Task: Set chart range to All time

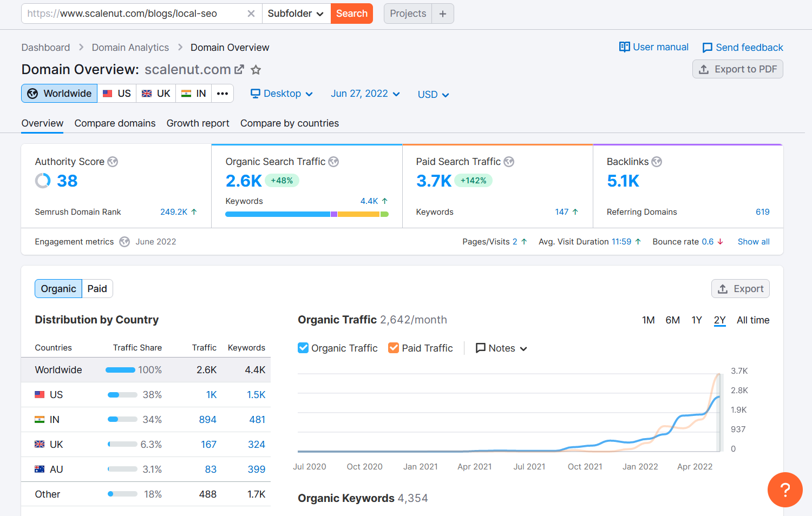Action: coord(753,320)
